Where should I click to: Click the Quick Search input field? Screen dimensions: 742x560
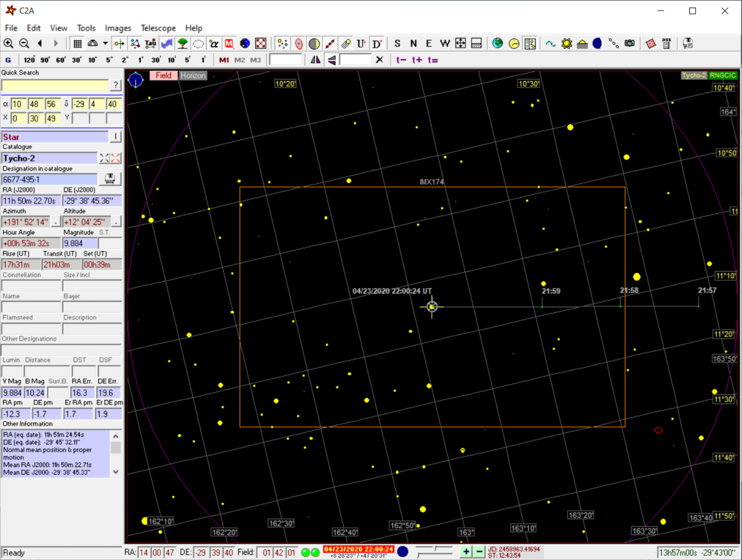tap(55, 85)
